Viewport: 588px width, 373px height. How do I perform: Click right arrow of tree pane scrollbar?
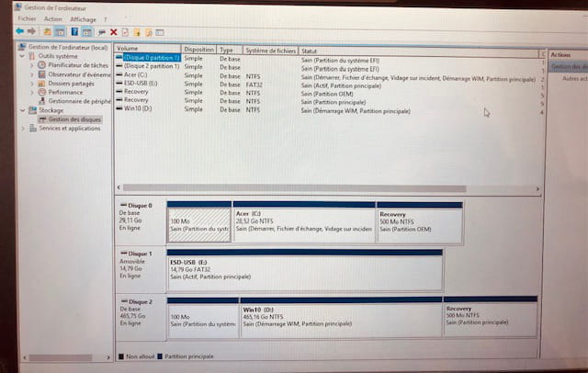coord(108,357)
